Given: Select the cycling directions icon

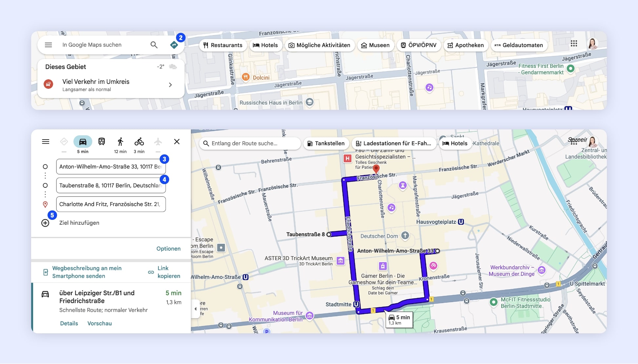Looking at the screenshot, I should [x=139, y=141].
